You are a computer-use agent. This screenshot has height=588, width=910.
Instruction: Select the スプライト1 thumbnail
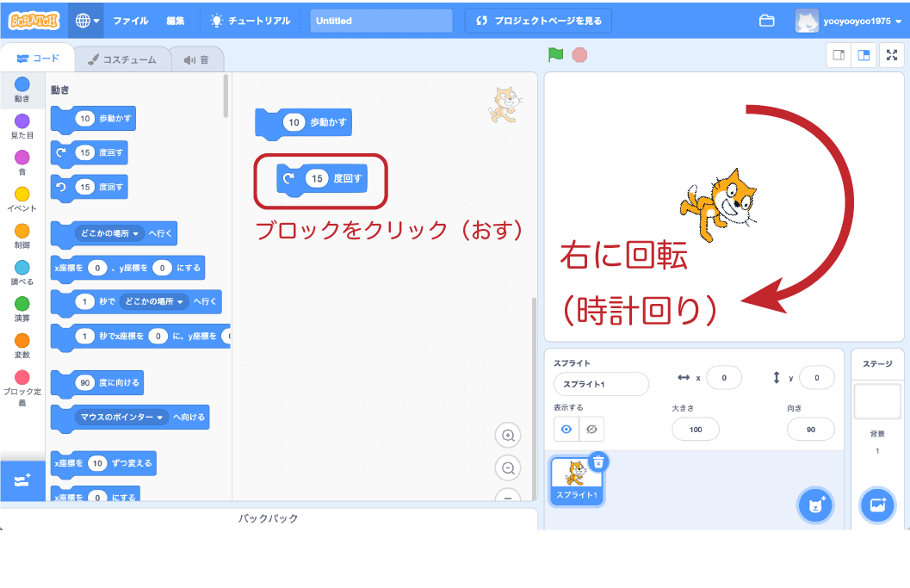click(576, 480)
